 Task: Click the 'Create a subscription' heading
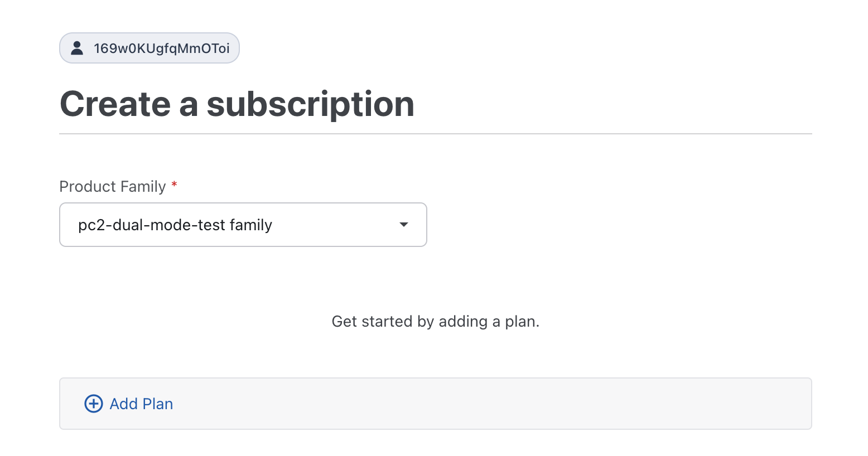pos(237,104)
